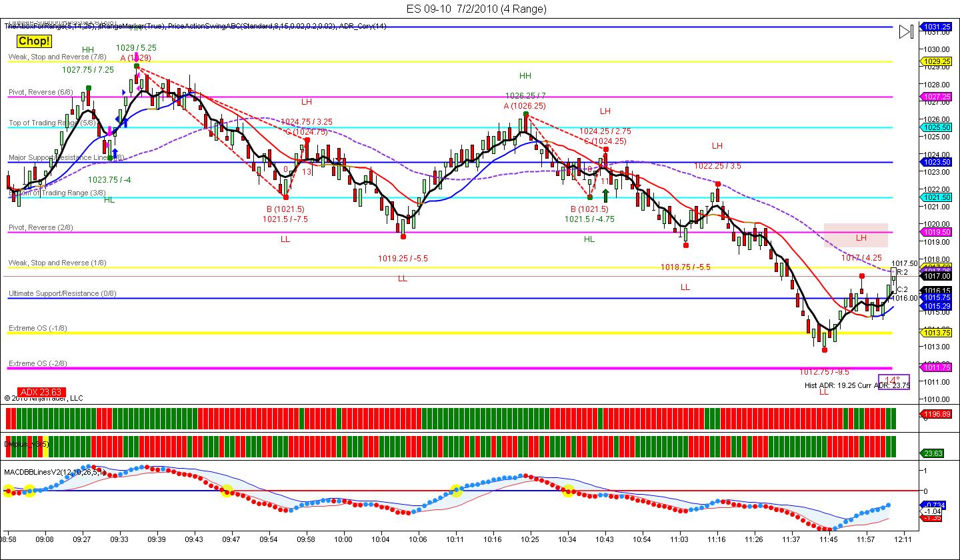The image size is (960, 560).
Task: Select the Weak, Stop and Reverse (1/8) label
Action: pos(57,263)
